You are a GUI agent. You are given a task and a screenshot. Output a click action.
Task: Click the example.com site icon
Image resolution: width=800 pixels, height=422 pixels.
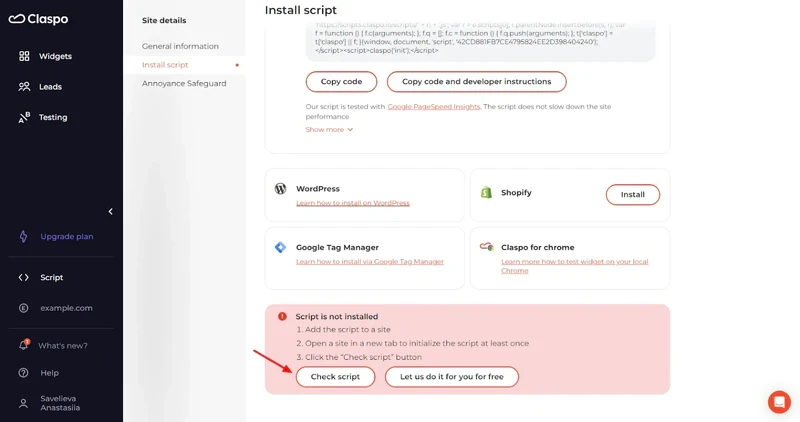tap(23, 308)
